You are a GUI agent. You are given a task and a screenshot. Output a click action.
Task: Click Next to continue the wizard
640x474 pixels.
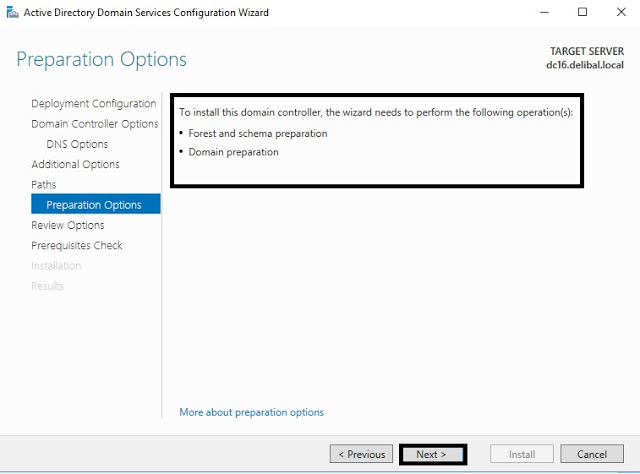coord(432,454)
